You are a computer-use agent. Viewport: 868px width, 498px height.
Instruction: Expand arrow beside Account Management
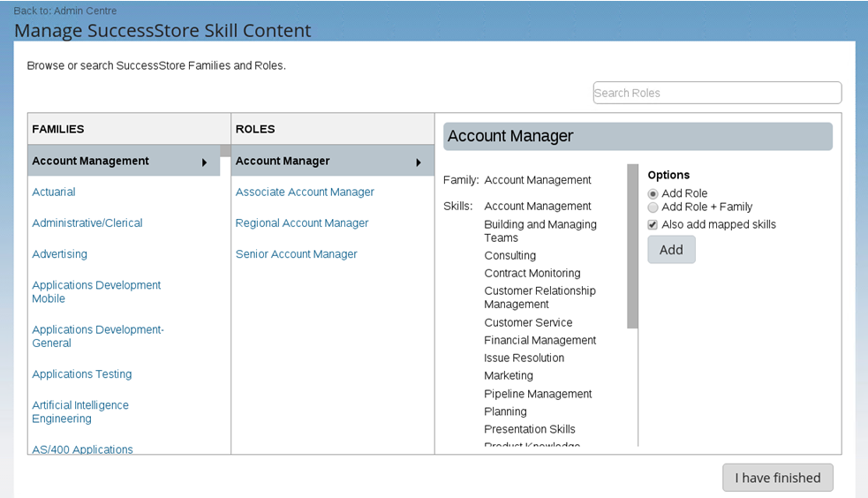click(204, 162)
